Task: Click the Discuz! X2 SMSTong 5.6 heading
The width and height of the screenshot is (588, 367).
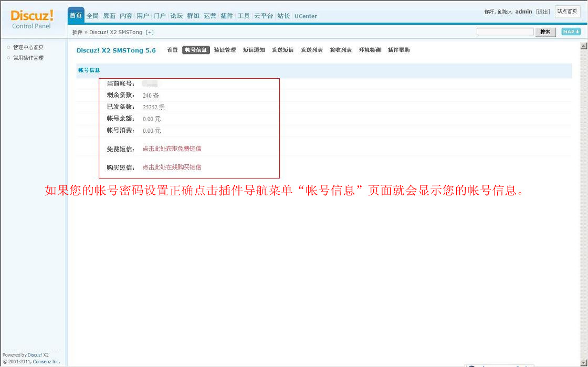Action: click(116, 50)
